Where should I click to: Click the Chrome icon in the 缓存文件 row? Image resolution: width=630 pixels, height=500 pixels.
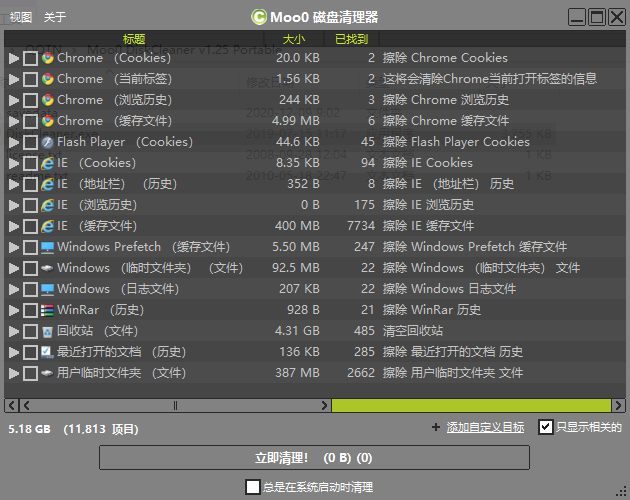point(47,121)
